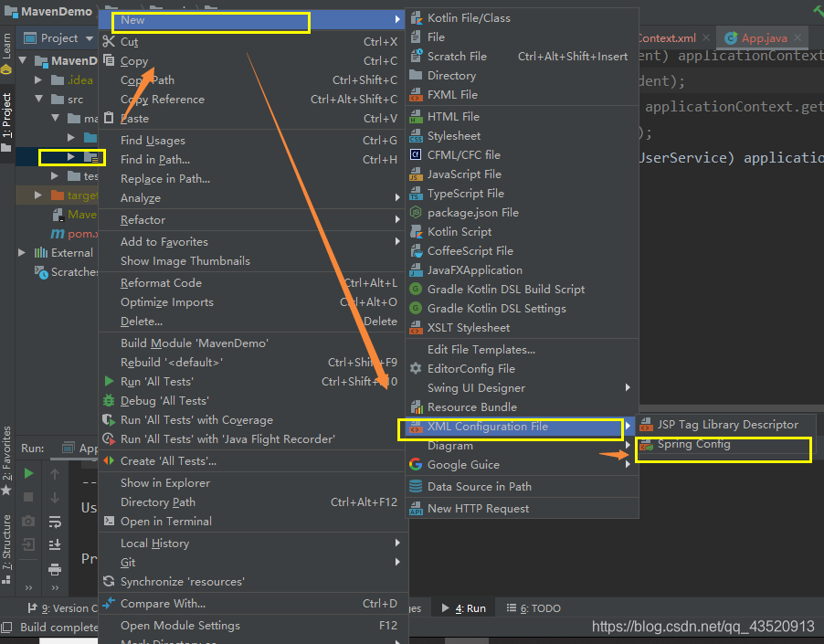Open the Project view dropdown
The image size is (824, 644).
point(89,38)
